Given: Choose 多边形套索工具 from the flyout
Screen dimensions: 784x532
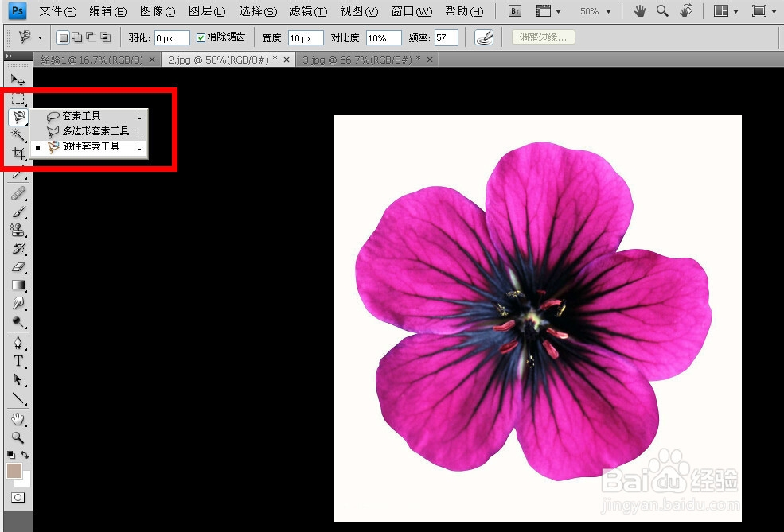Looking at the screenshot, I should 89,131.
